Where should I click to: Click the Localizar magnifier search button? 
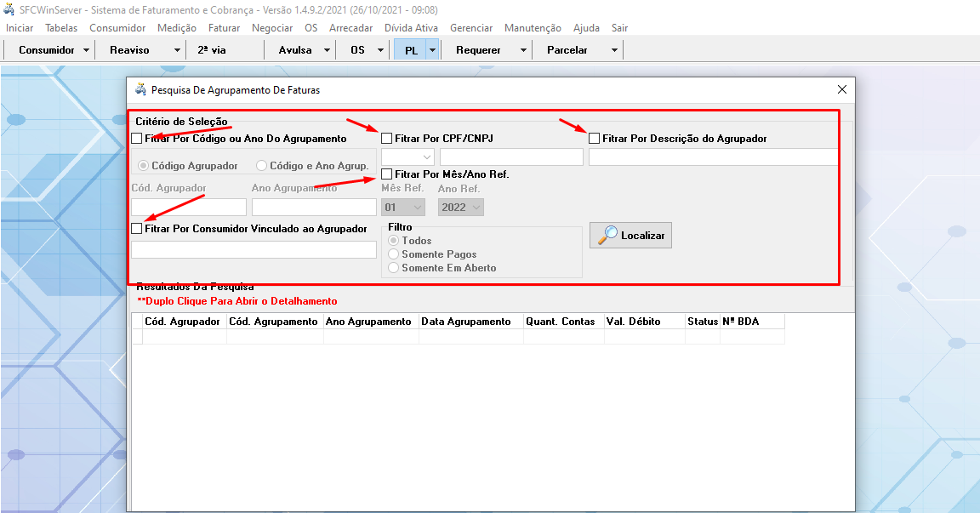pyautogui.click(x=630, y=236)
